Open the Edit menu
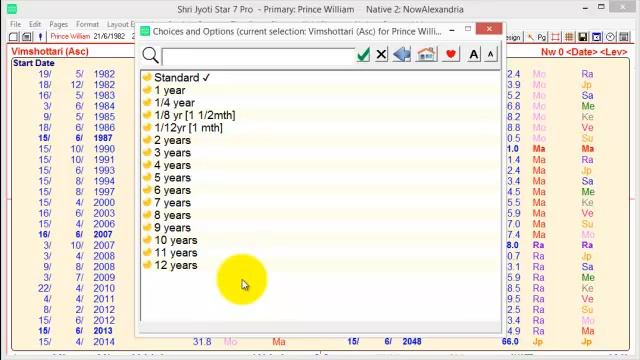 35,24
